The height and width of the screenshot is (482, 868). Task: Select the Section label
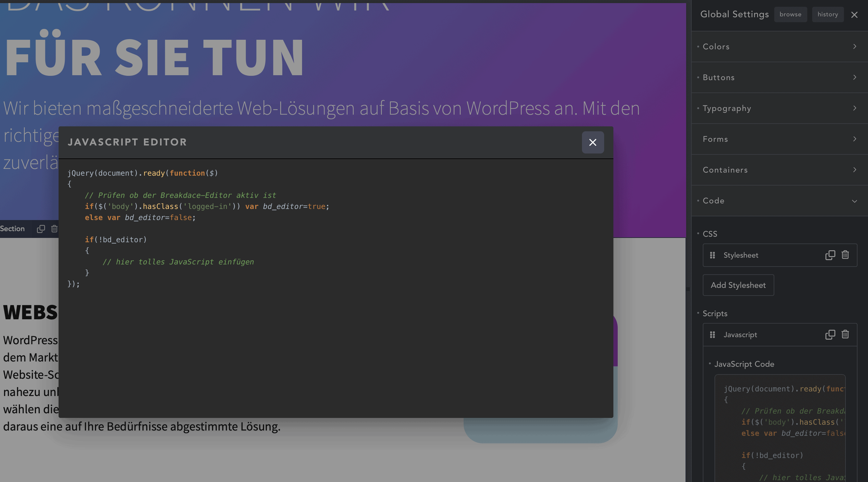click(x=12, y=229)
